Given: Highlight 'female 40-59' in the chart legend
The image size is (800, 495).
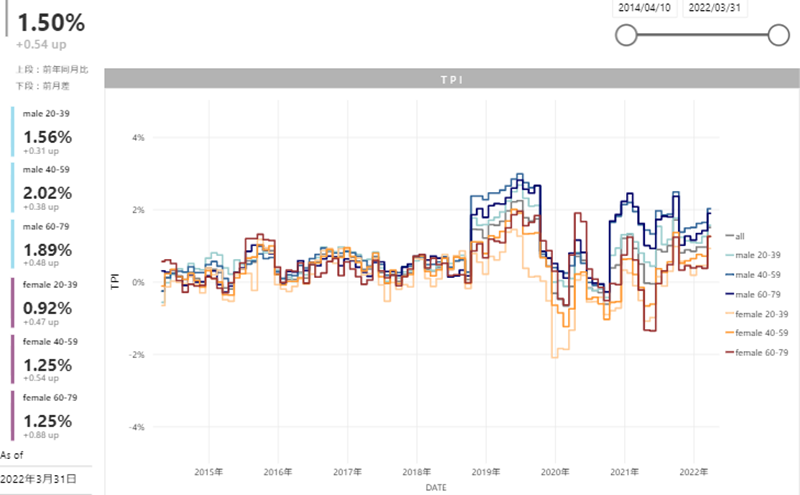Looking at the screenshot, I should click(x=759, y=332).
